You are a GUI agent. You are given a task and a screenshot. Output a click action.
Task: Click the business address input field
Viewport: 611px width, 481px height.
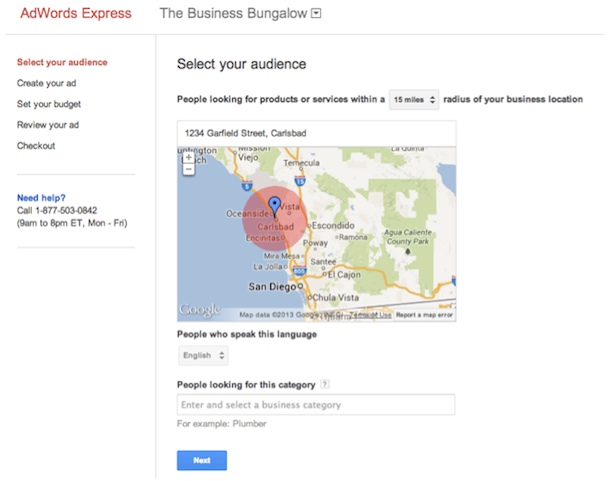click(316, 133)
